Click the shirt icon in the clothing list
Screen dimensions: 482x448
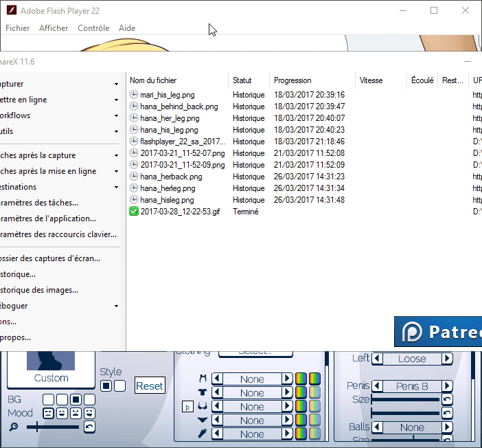(x=203, y=393)
